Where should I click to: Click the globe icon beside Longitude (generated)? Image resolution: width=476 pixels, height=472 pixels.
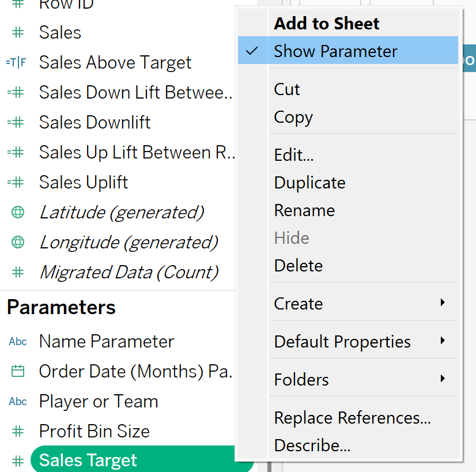click(18, 242)
